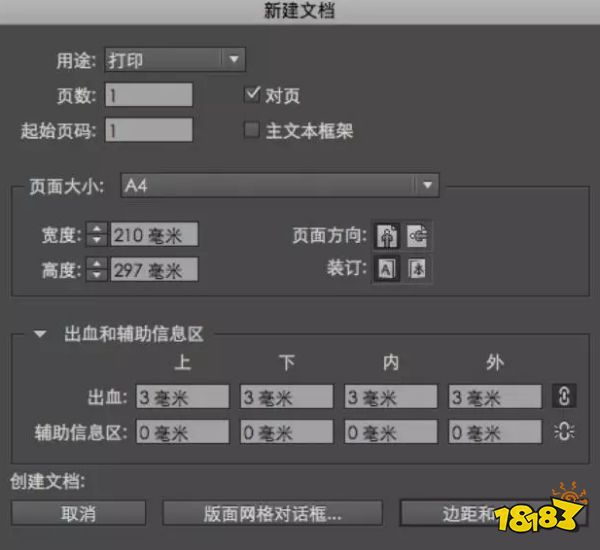Open the 页面大小 A4 dropdown
Screen dimensions: 600x550
[x=280, y=185]
